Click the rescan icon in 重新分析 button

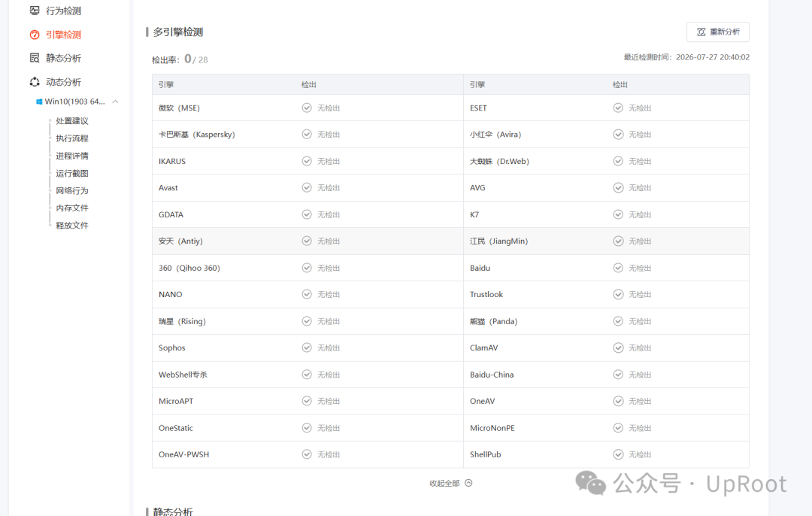point(701,32)
